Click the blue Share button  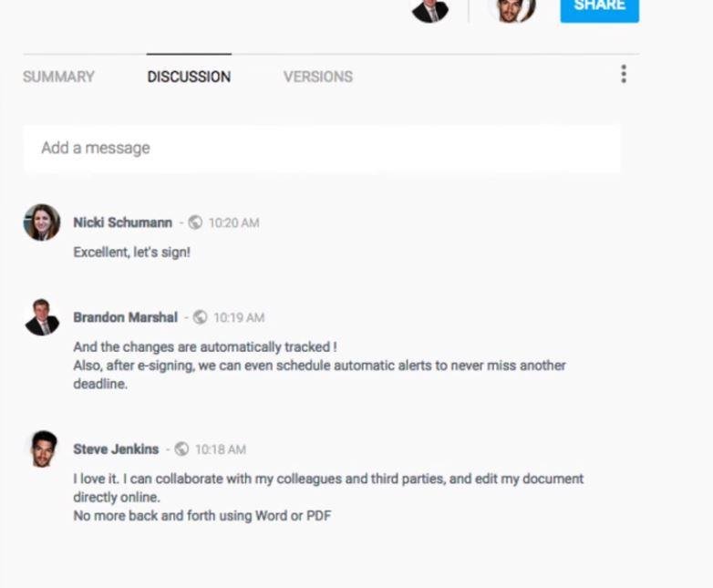coord(599,10)
